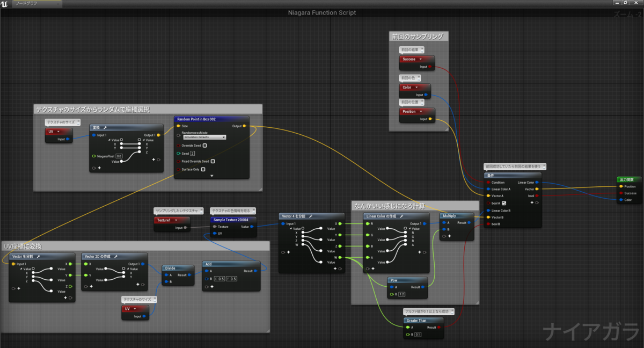Click Color pin on 出力関数 node

[x=621, y=200]
